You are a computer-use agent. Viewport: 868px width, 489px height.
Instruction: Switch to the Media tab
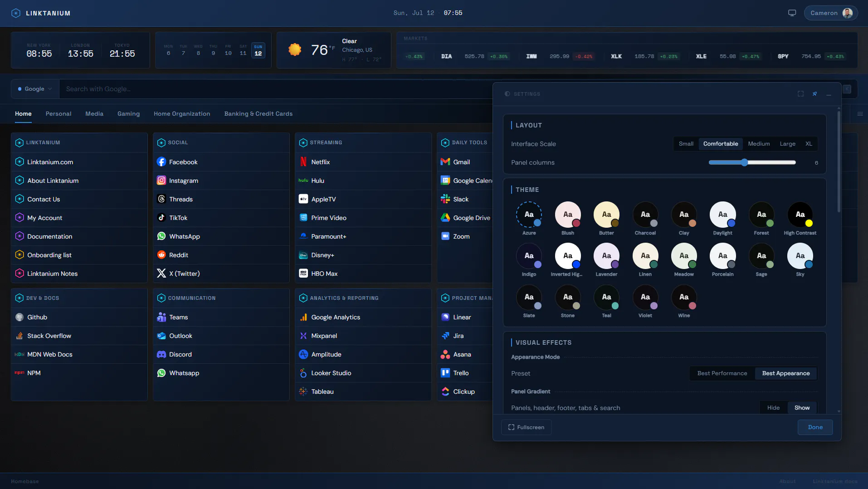[94, 114]
